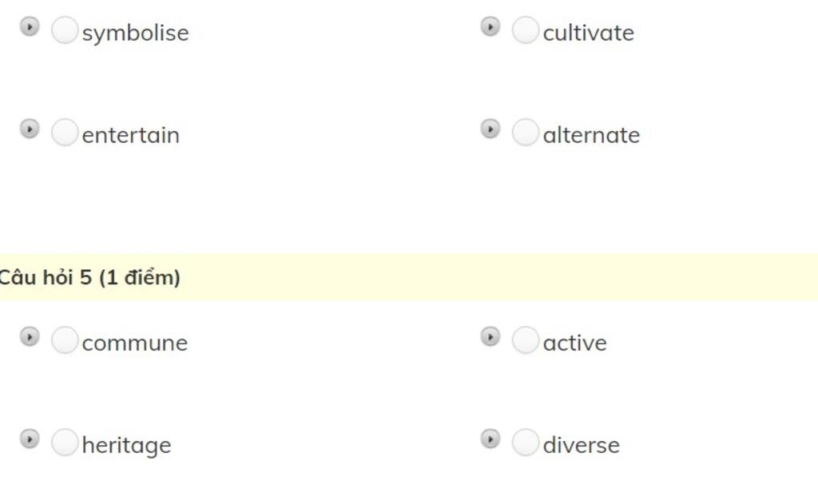Play audio for the word active
This screenshot has height=504, width=818.
tap(490, 336)
